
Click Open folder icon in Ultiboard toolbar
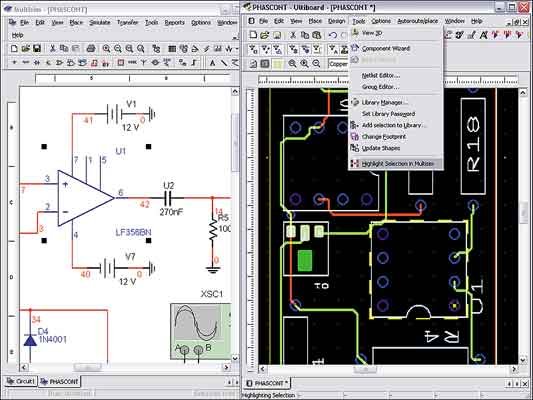pos(264,34)
